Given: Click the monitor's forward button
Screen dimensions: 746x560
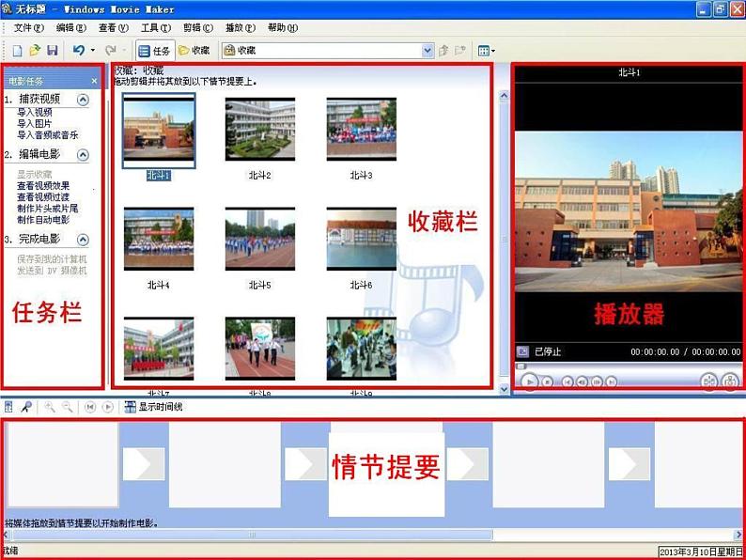Looking at the screenshot, I should click(612, 381).
